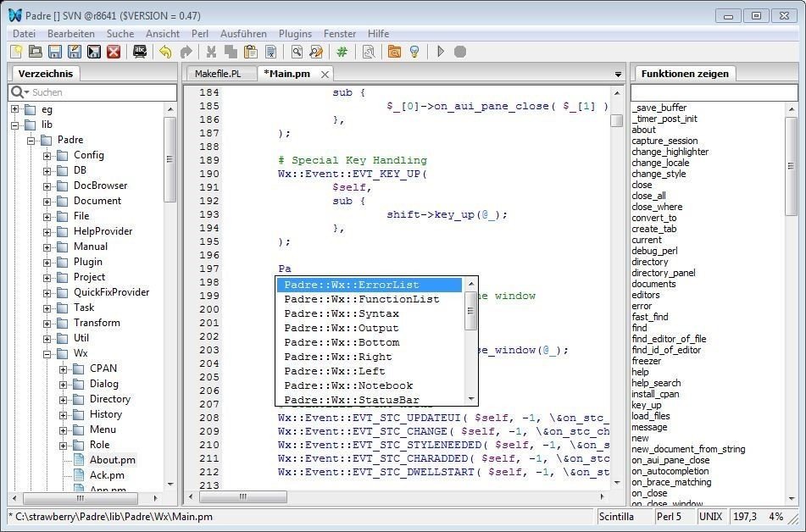Open the Fenster menu
This screenshot has width=806, height=532.
(340, 33)
